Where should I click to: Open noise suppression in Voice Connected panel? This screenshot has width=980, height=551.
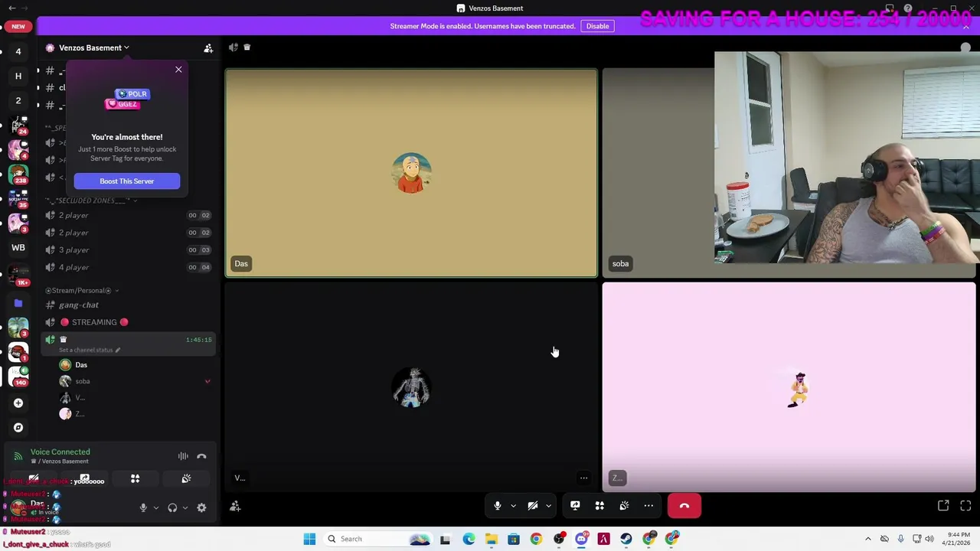[183, 456]
